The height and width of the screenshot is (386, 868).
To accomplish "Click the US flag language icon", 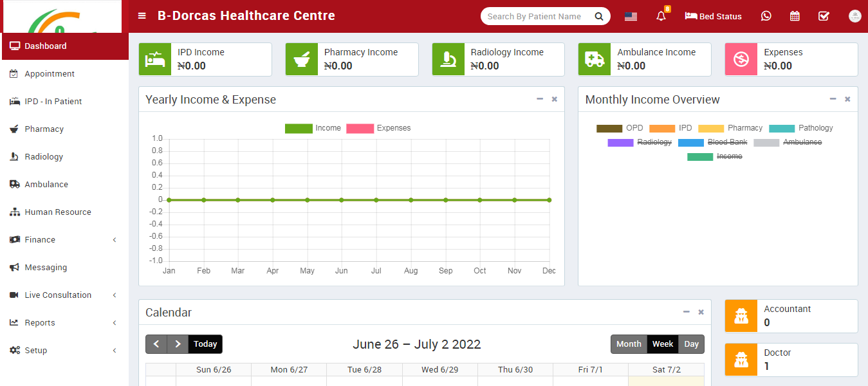I will click(x=631, y=17).
